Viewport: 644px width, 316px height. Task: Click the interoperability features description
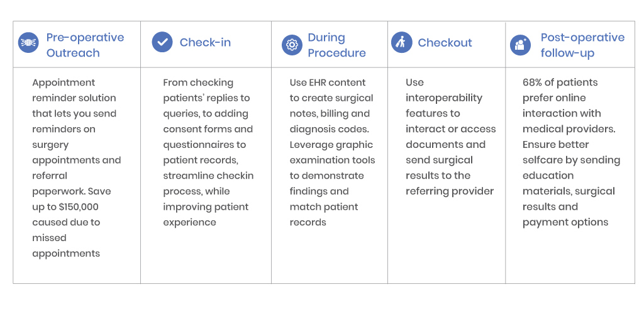(x=450, y=137)
